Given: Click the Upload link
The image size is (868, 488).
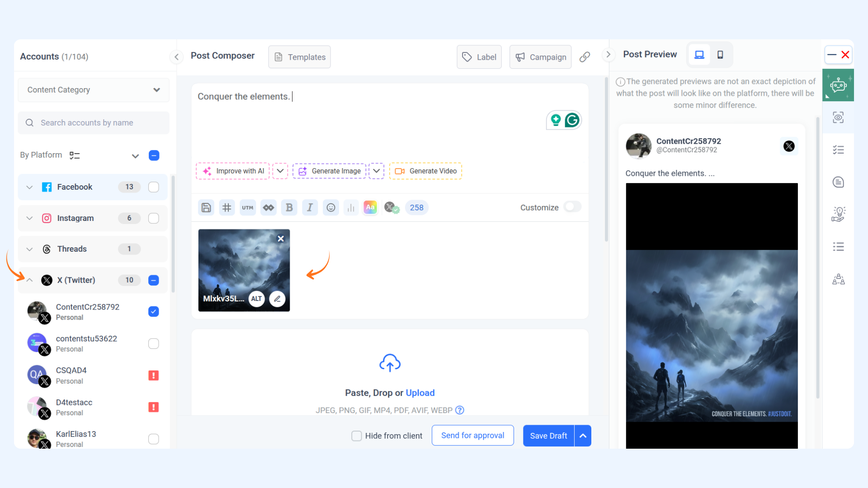Looking at the screenshot, I should tap(420, 393).
